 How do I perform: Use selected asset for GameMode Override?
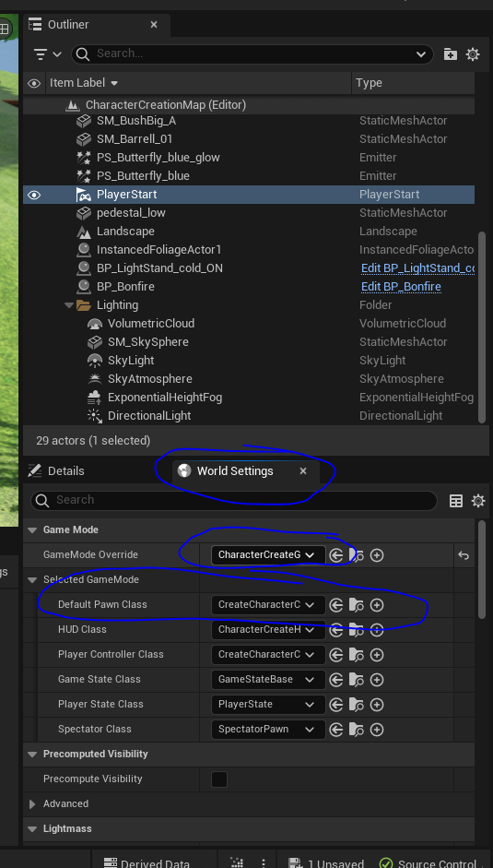click(335, 555)
